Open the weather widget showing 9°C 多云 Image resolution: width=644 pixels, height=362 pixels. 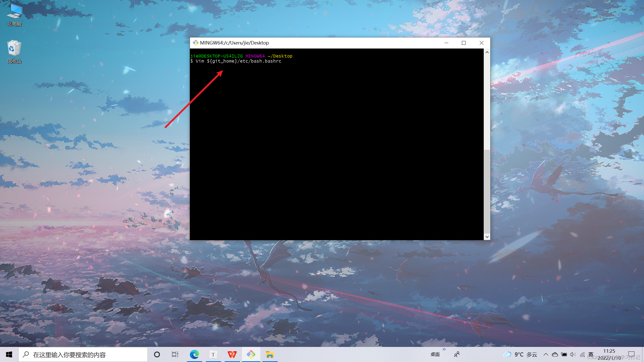tap(520, 354)
